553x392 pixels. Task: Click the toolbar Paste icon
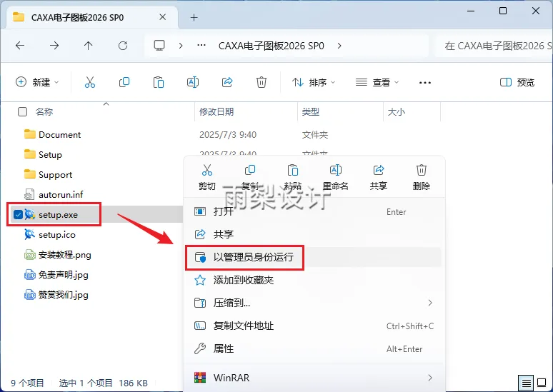[x=159, y=82]
